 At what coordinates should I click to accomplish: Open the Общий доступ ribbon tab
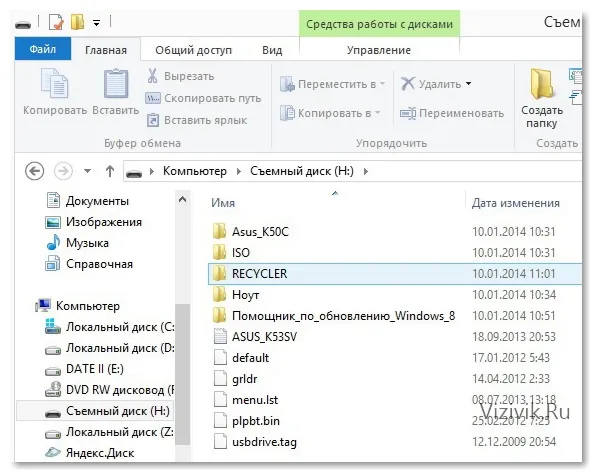coord(193,50)
